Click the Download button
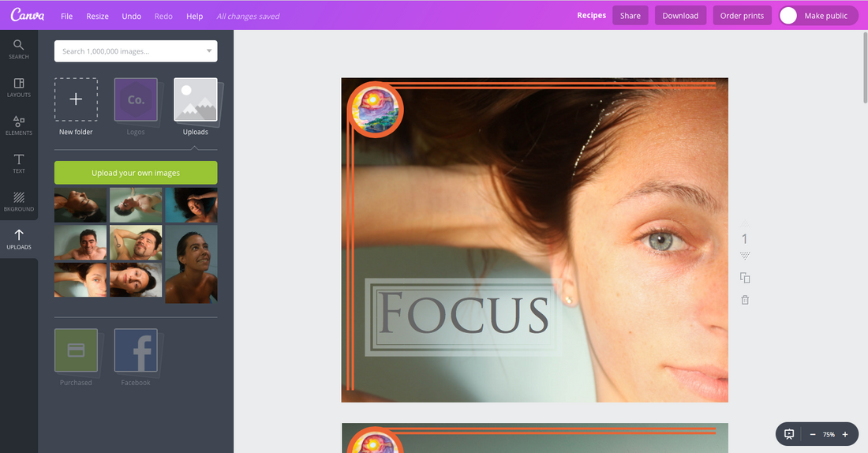 tap(680, 16)
